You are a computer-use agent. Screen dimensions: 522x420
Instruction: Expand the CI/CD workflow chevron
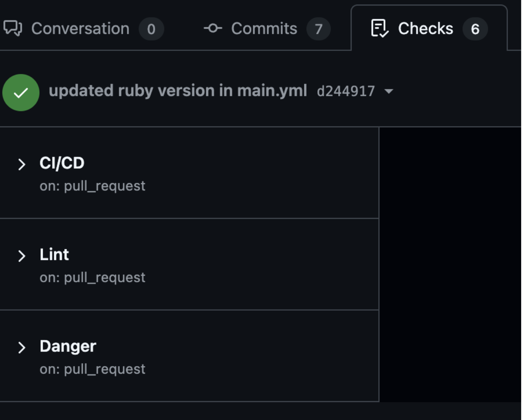click(x=22, y=164)
